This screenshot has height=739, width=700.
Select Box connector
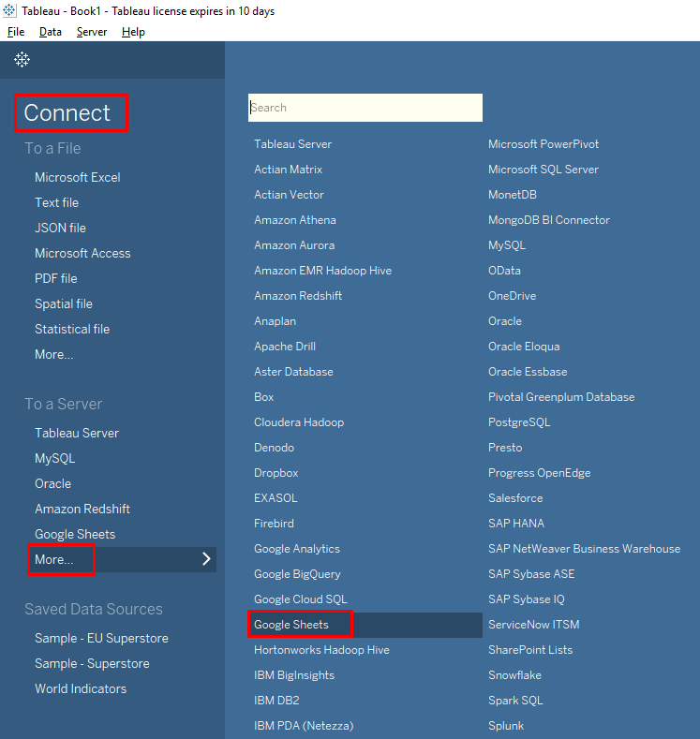point(264,397)
